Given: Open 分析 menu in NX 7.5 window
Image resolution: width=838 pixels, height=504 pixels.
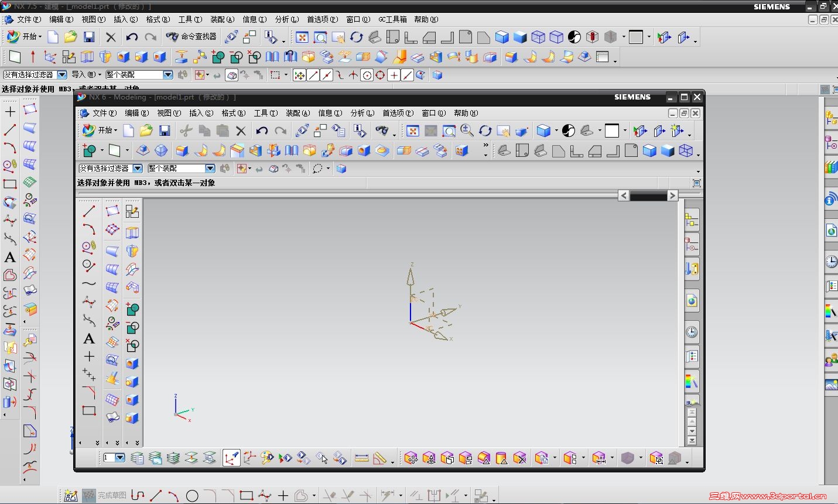Looking at the screenshot, I should tap(287, 19).
